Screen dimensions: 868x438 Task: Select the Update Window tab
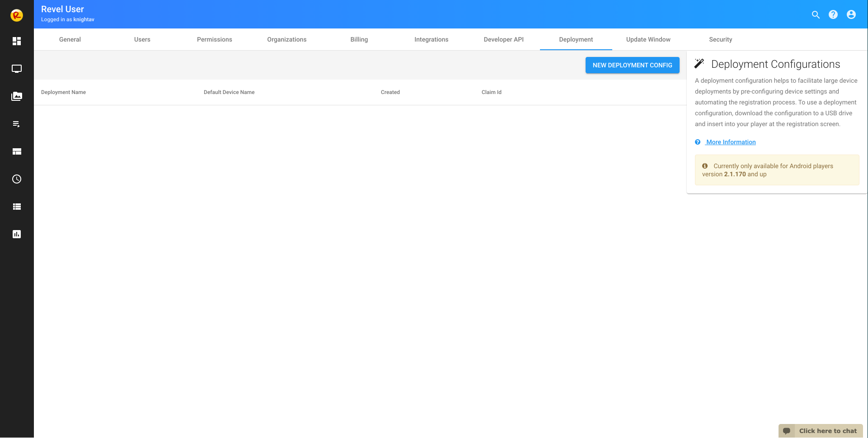click(648, 39)
